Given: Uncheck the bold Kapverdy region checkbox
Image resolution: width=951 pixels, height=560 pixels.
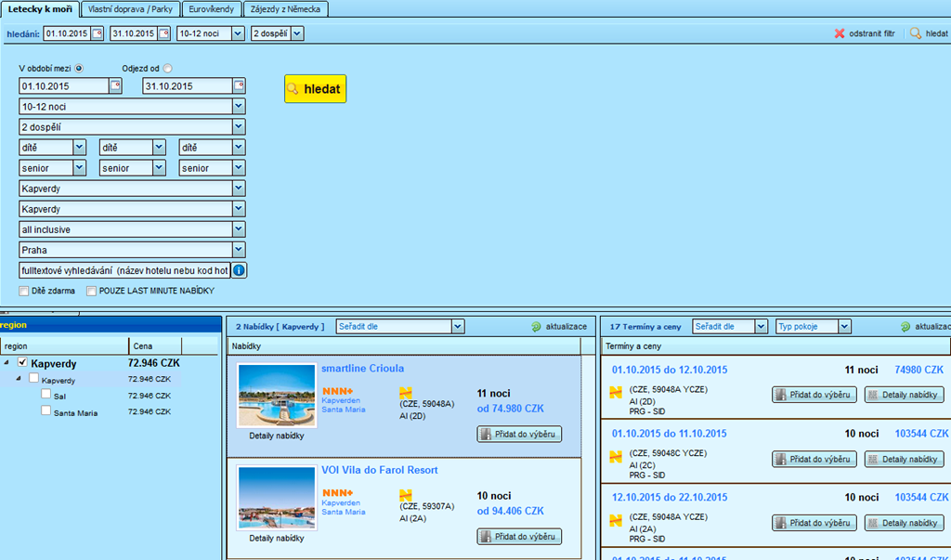Looking at the screenshot, I should pos(22,362).
